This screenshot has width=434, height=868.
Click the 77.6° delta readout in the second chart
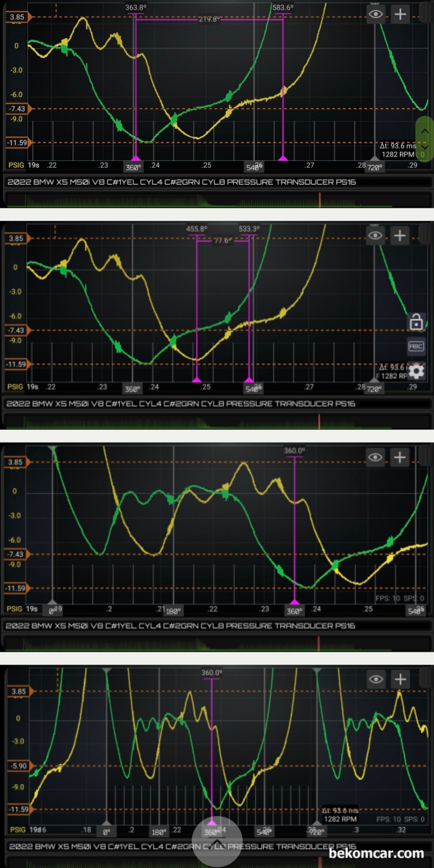coord(223,240)
